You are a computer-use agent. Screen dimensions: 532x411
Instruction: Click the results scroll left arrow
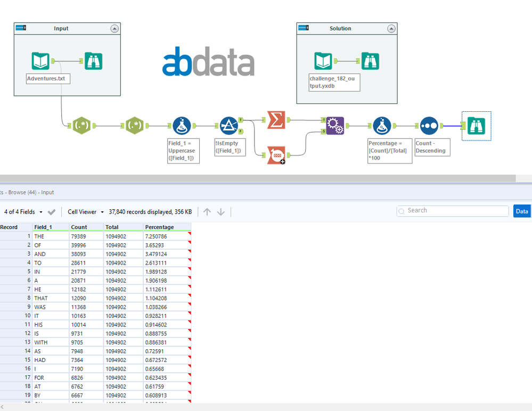click(2, 407)
